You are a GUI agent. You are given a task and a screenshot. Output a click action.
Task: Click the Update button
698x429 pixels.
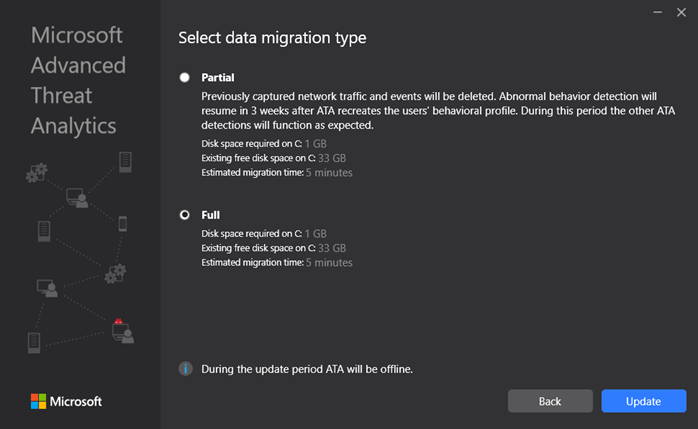644,401
